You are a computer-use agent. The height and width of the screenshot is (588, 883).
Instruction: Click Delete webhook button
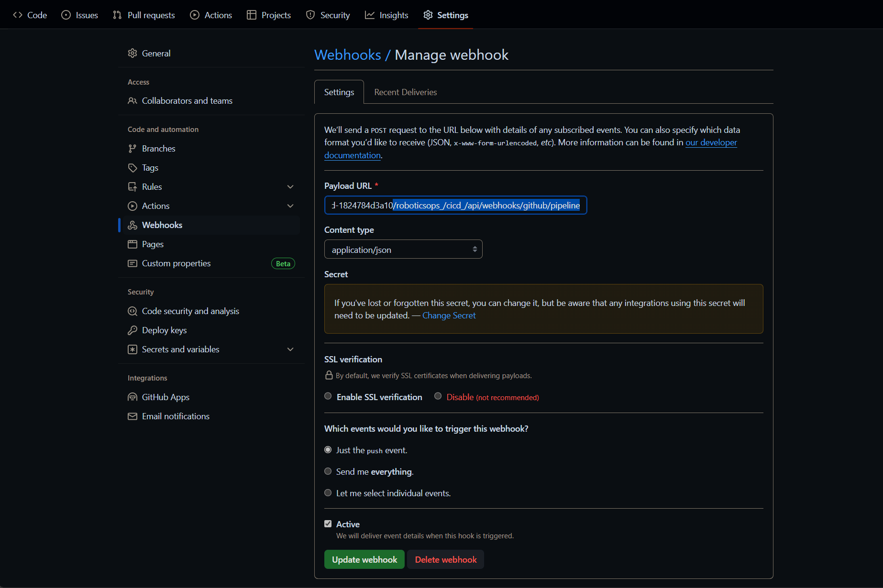click(446, 560)
